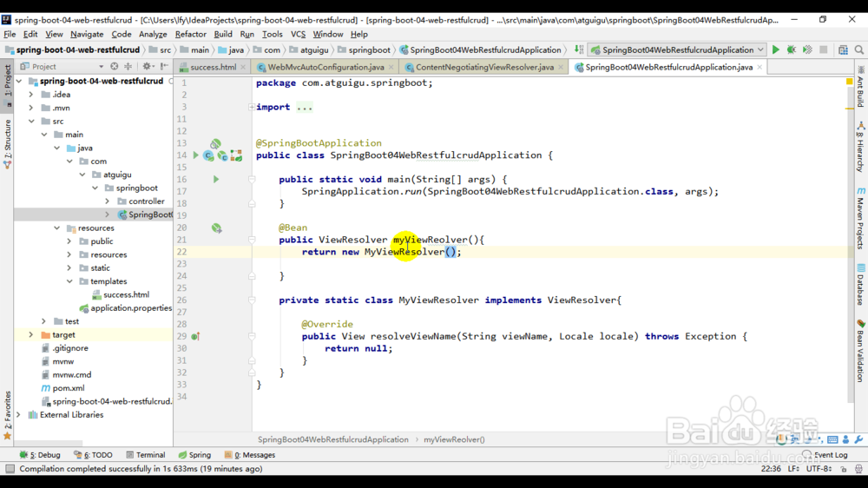Viewport: 868px width, 488px height.
Task: Run the application with the green play button
Action: 775,49
